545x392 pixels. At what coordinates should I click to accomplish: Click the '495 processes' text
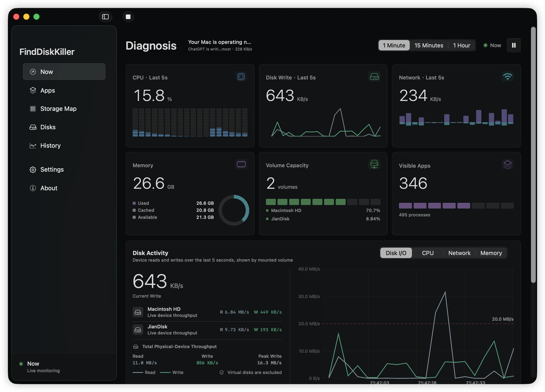point(414,215)
